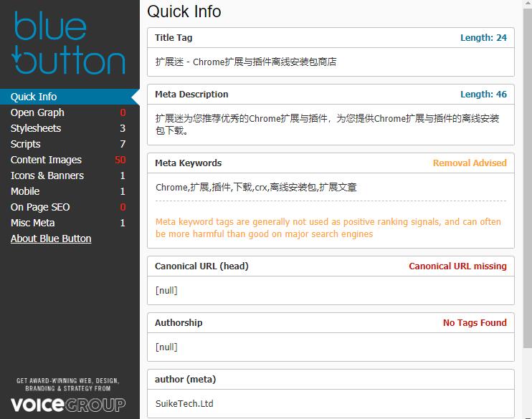Click the Meta Description heading
Viewport: 532px width, 419px height.
191,95
